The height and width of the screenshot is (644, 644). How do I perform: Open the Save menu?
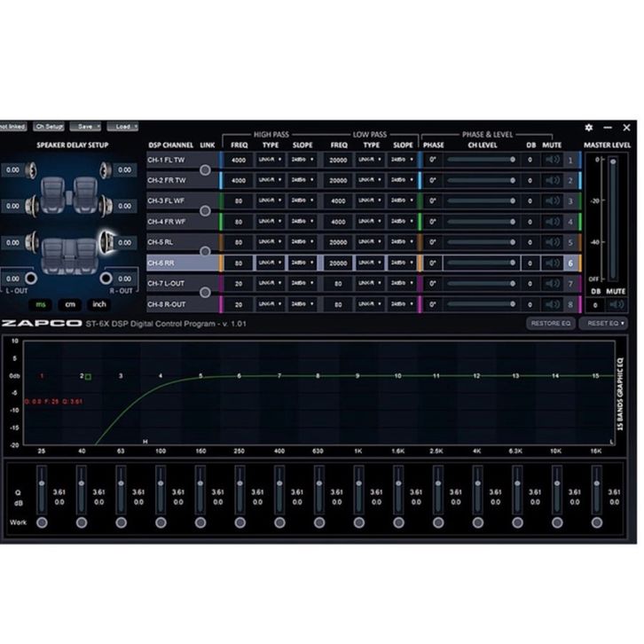pos(85,127)
